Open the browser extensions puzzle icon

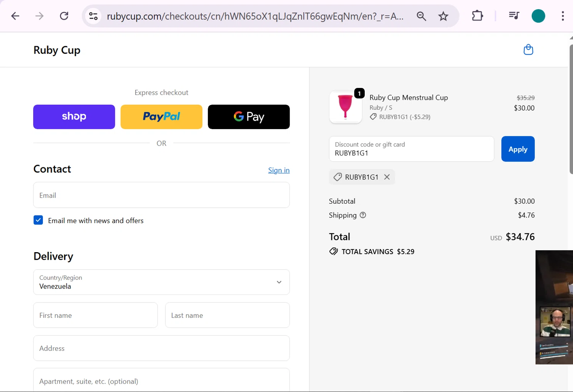click(477, 16)
